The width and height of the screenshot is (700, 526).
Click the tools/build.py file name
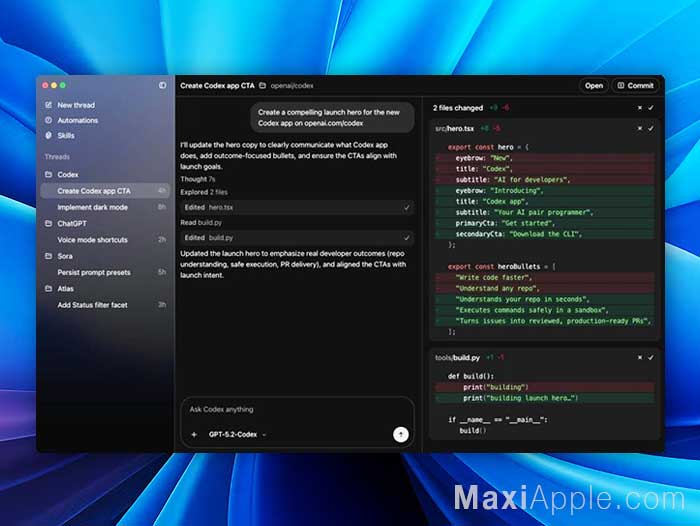click(x=457, y=358)
